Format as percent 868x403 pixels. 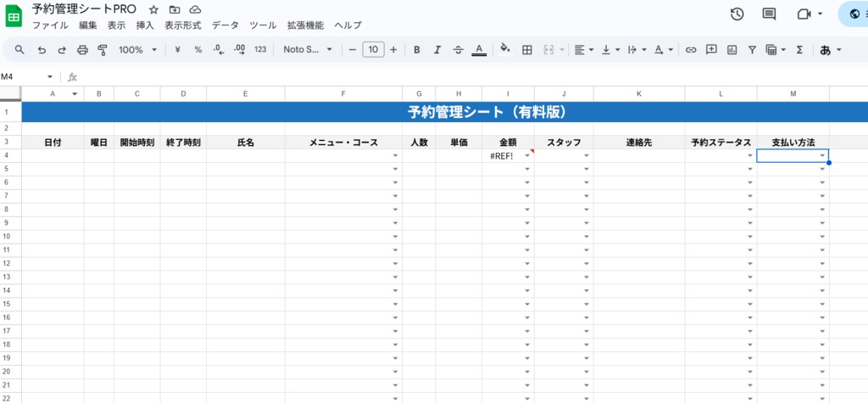point(198,50)
